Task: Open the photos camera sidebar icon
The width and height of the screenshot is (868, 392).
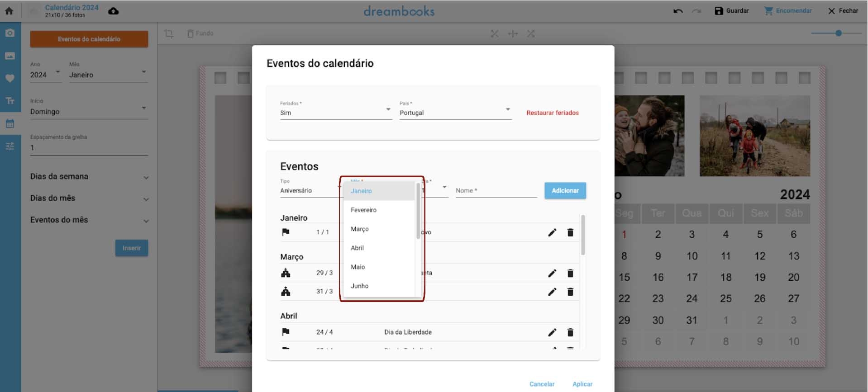Action: [x=10, y=33]
